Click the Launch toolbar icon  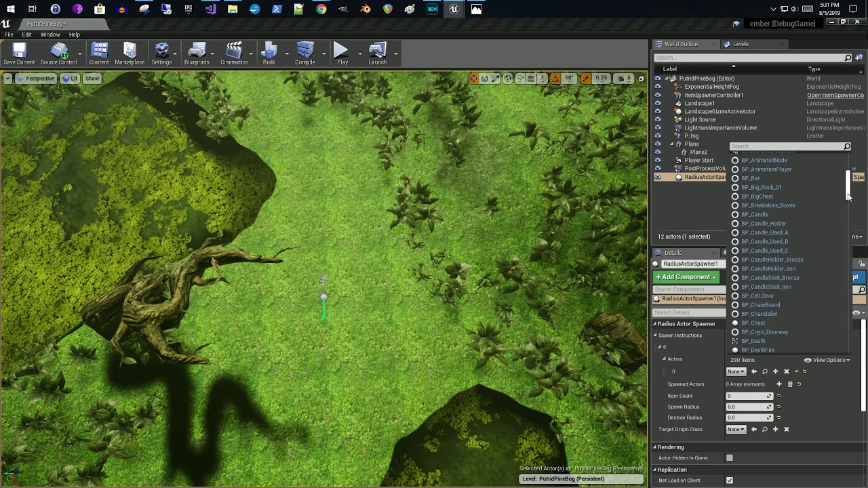pyautogui.click(x=378, y=54)
